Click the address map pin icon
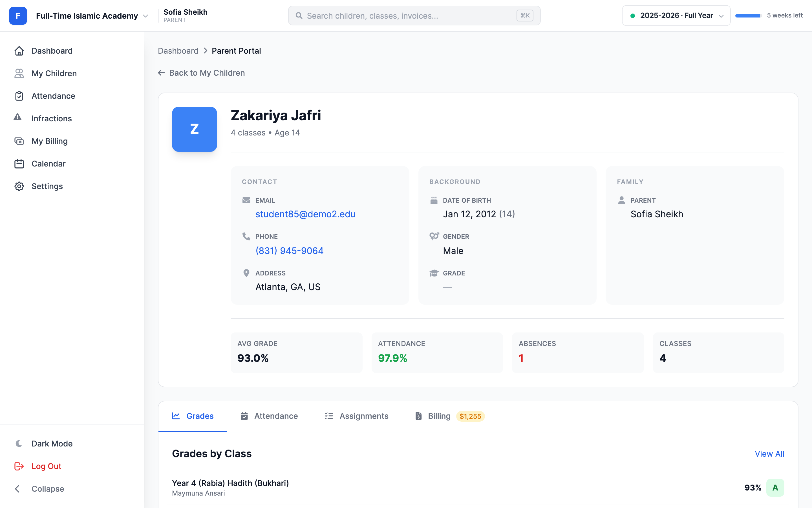The image size is (812, 508). [246, 273]
